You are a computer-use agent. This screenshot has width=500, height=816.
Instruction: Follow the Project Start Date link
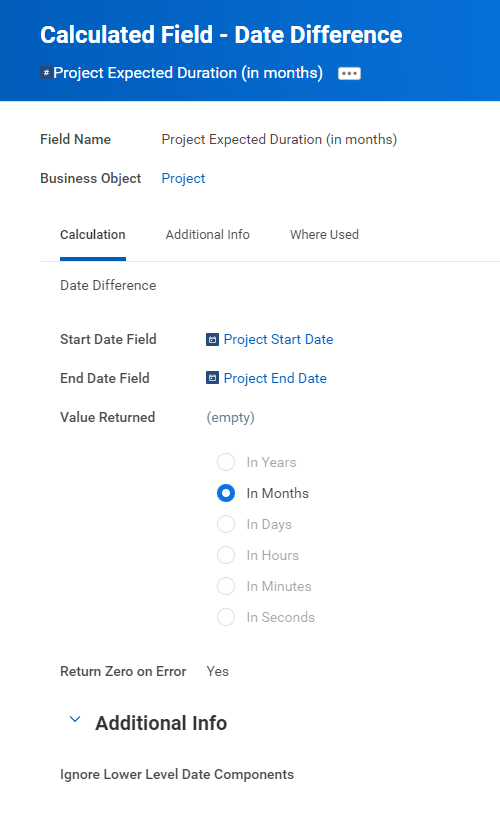tap(278, 339)
